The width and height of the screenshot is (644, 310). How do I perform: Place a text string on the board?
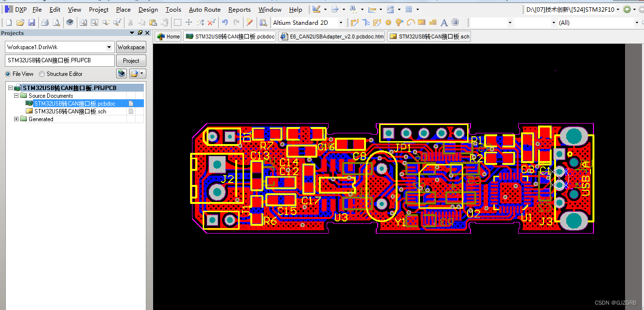(x=444, y=23)
